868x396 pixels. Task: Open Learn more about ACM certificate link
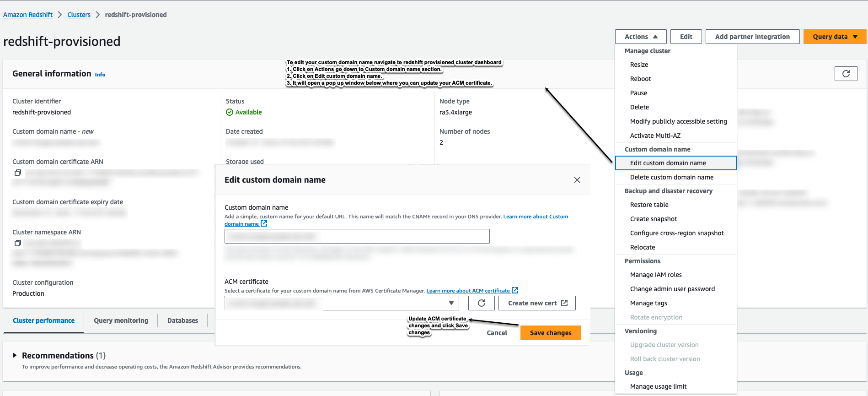pyautogui.click(x=472, y=291)
